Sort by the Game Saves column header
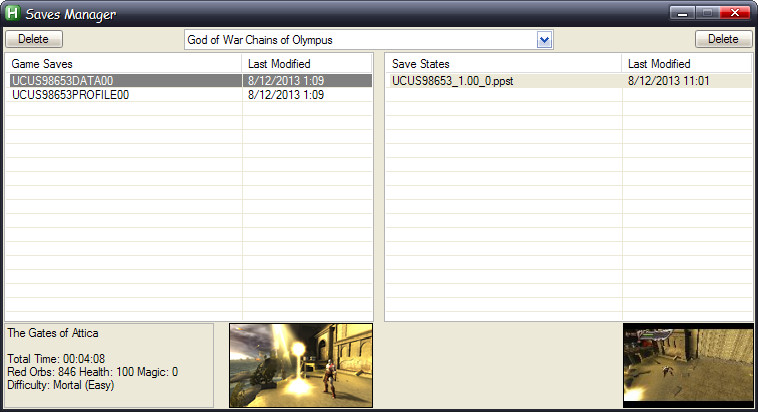758x412 pixels. (x=123, y=64)
